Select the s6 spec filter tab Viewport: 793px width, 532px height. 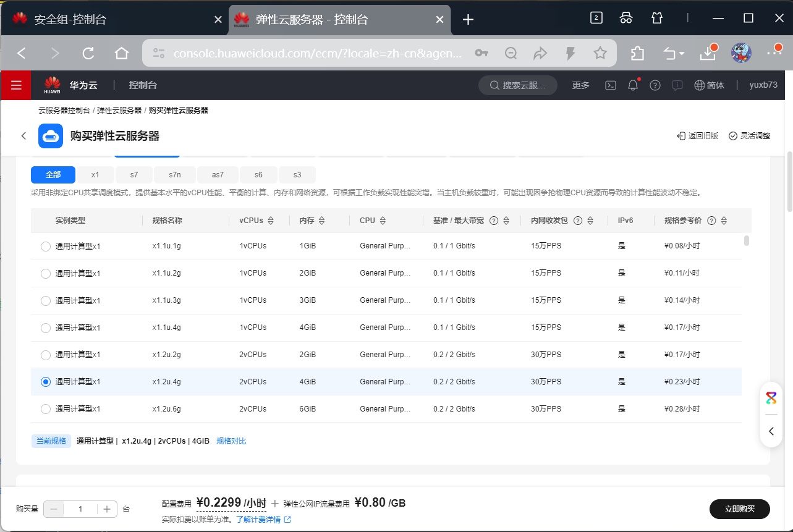pos(259,175)
